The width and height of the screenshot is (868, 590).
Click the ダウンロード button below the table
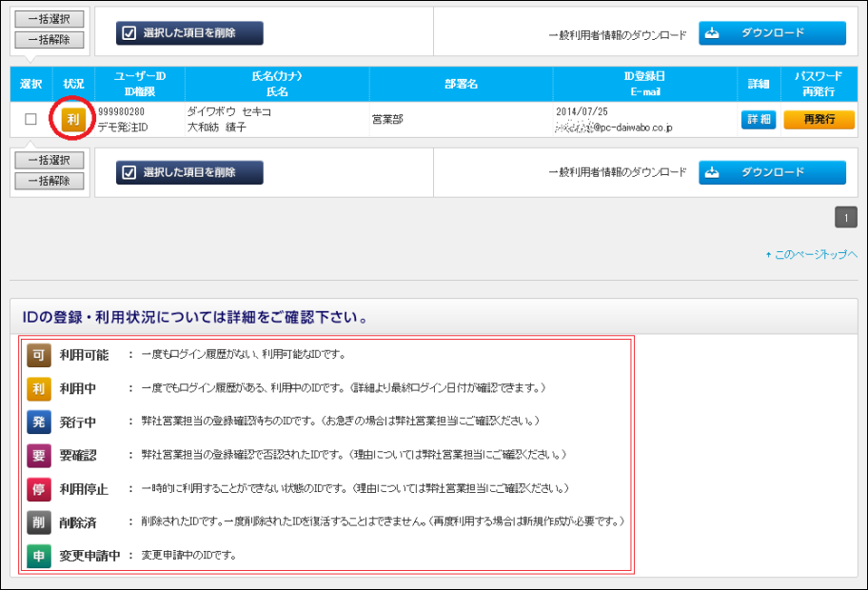coord(772,172)
